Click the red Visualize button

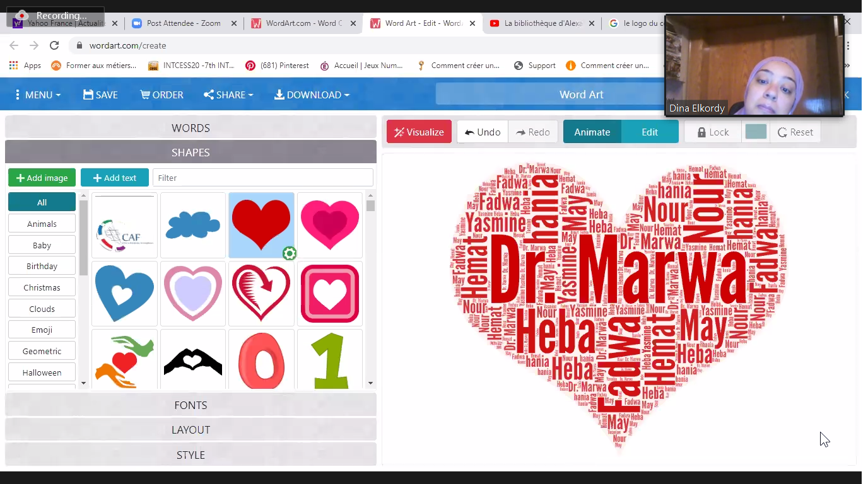coord(419,132)
